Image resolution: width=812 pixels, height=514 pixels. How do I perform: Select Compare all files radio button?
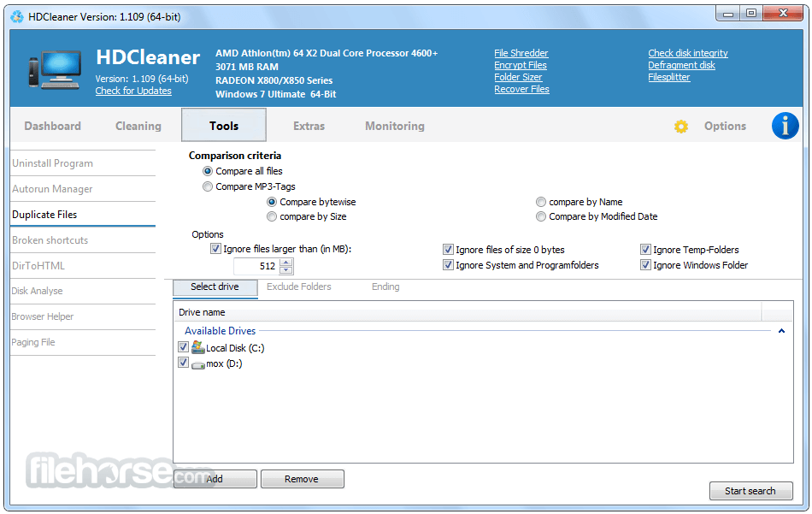tap(207, 171)
